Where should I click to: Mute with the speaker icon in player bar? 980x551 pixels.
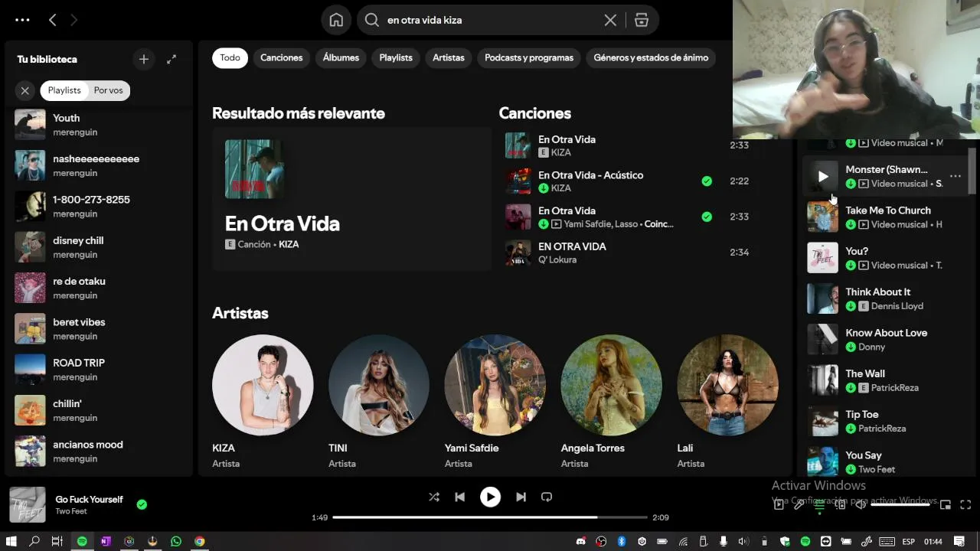point(861,504)
